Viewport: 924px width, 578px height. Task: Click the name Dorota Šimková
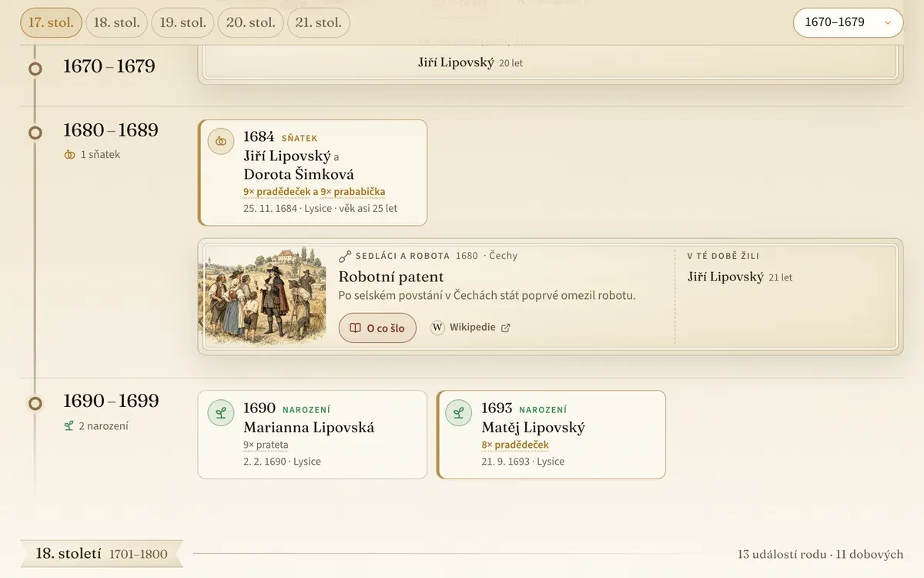(x=299, y=174)
